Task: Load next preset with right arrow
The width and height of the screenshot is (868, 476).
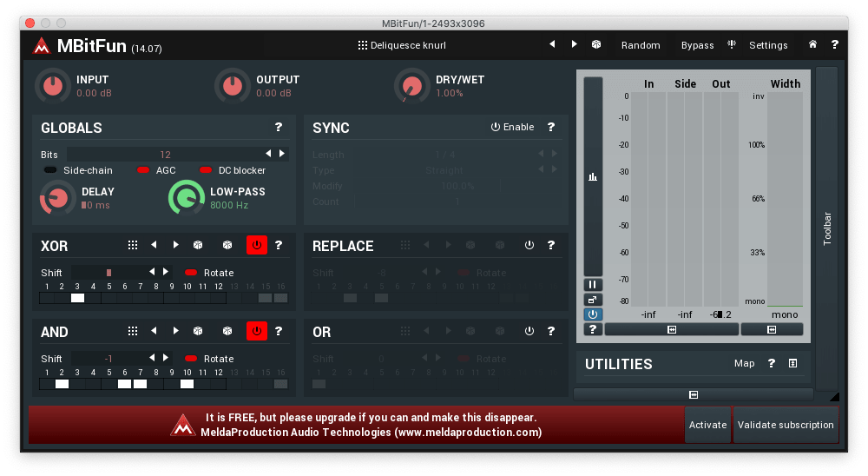Action: pyautogui.click(x=574, y=44)
